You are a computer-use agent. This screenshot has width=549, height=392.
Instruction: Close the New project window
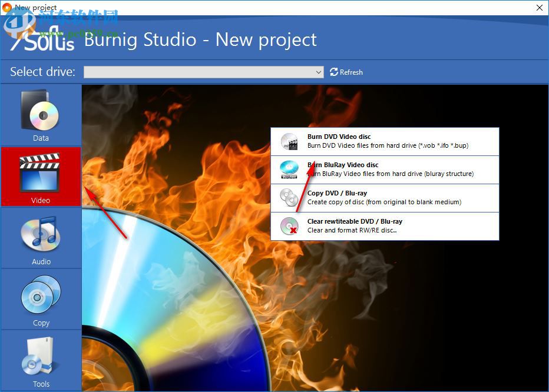[x=540, y=8]
